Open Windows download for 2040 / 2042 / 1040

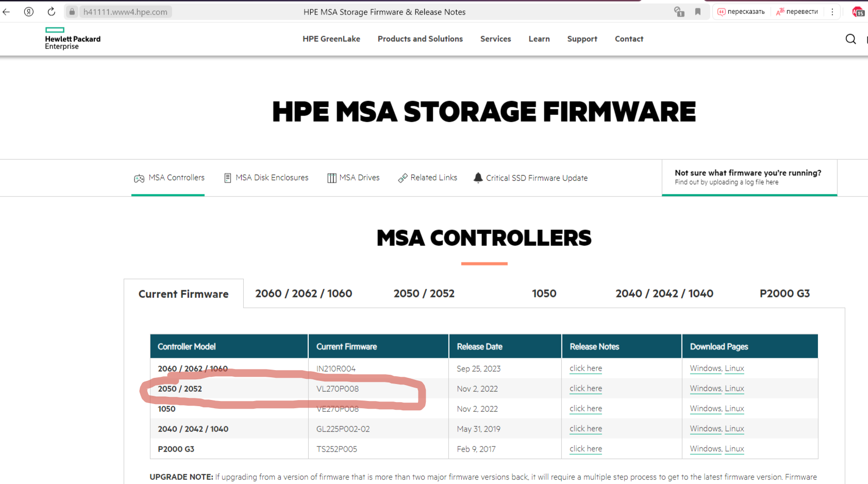tap(706, 429)
